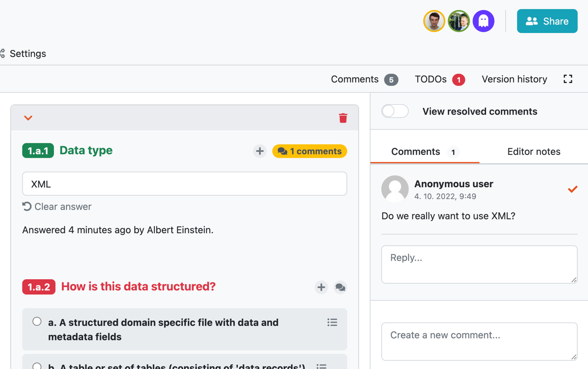This screenshot has height=369, width=588.
Task: Select radio button for option b
Action: point(36,367)
